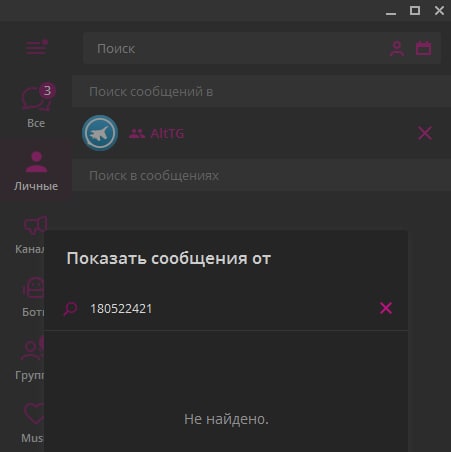
Task: Filter search by user icon
Action: (397, 49)
